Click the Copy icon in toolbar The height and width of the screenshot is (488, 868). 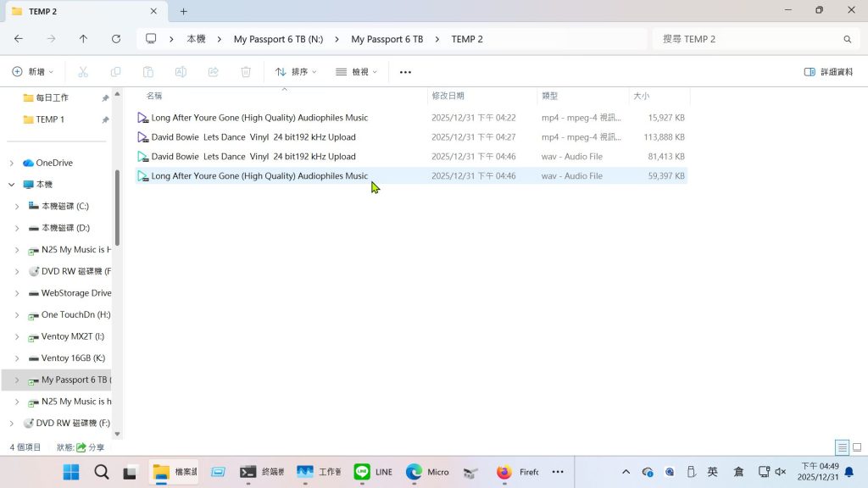click(115, 72)
